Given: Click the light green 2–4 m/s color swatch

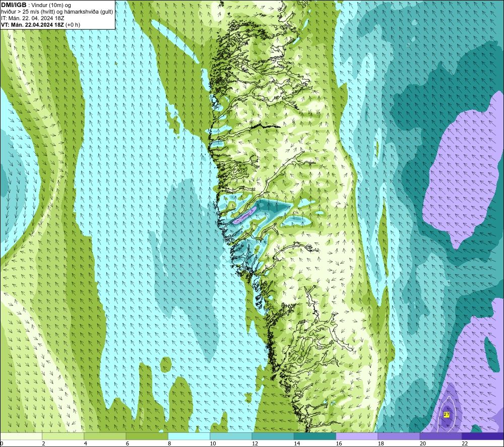Looking at the screenshot, I should pos(63,436).
